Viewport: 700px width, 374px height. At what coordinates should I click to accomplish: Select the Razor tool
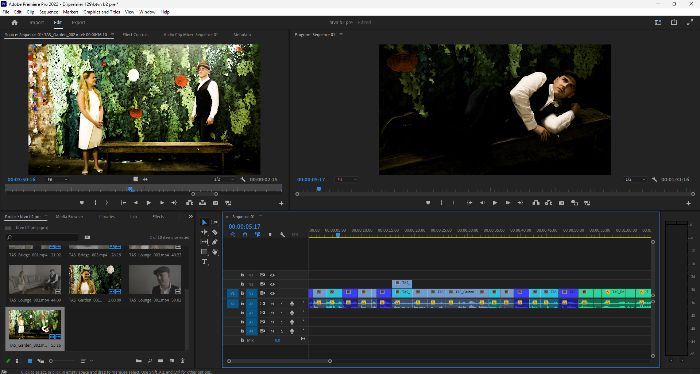click(x=215, y=232)
